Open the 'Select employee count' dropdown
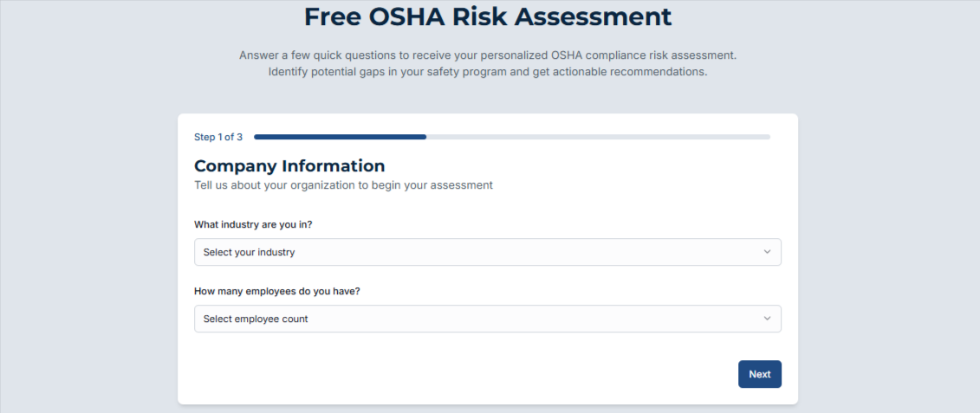Viewport: 980px width, 413px height. pyautogui.click(x=487, y=319)
